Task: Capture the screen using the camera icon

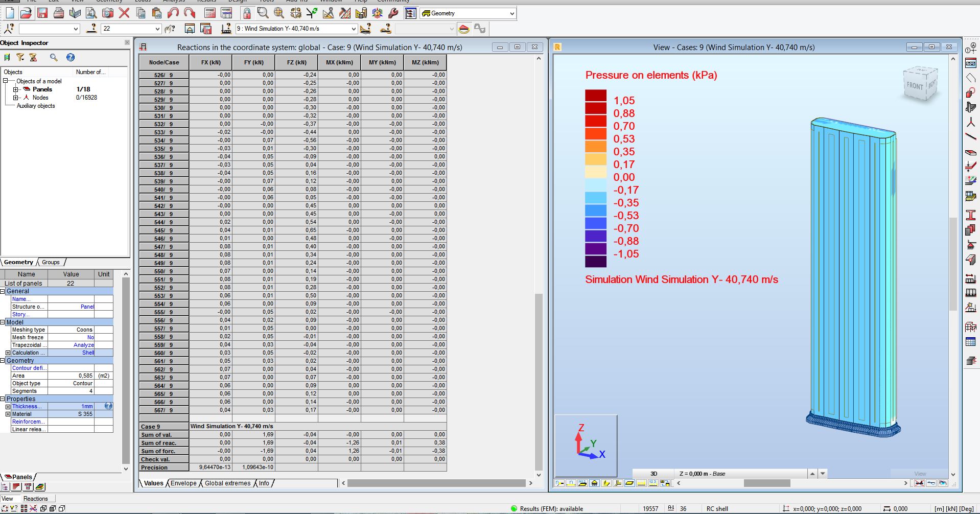Action: (108, 13)
